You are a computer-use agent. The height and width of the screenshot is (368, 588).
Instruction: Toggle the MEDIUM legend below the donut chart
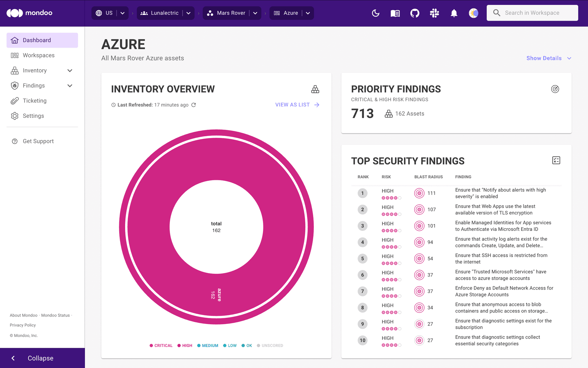[208, 345]
